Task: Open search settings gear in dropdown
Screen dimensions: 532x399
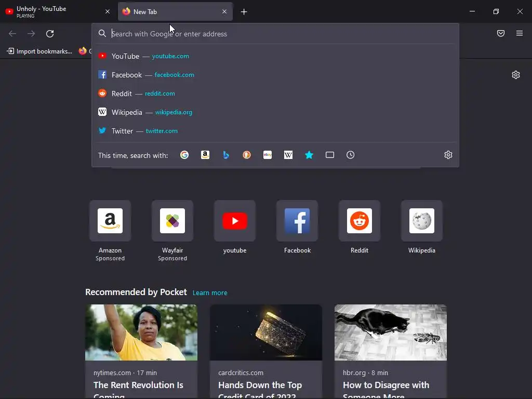Action: (x=448, y=155)
